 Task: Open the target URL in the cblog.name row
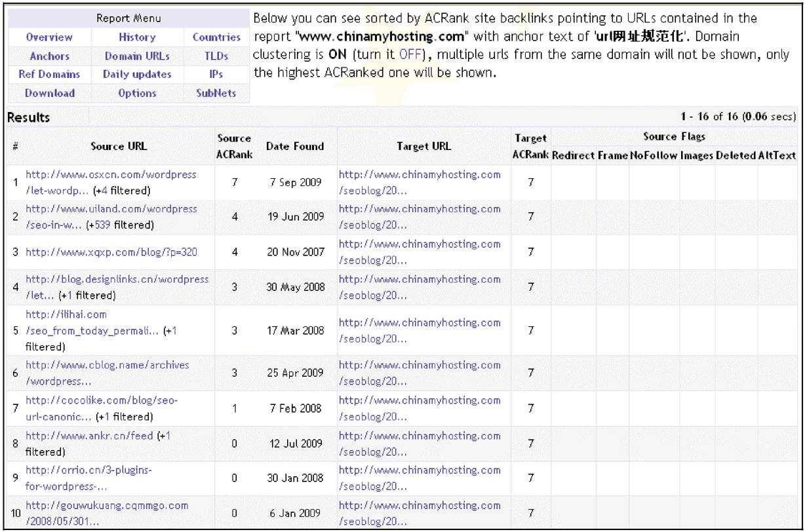[x=420, y=373]
